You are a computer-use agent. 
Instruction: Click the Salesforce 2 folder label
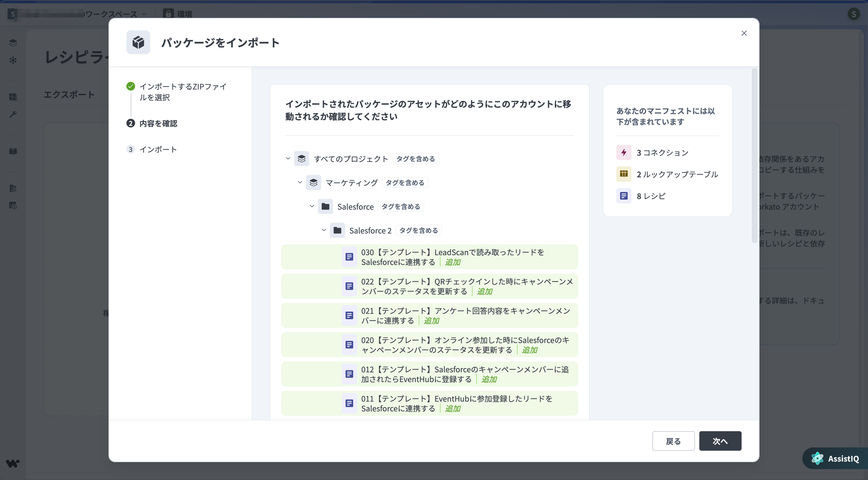370,231
